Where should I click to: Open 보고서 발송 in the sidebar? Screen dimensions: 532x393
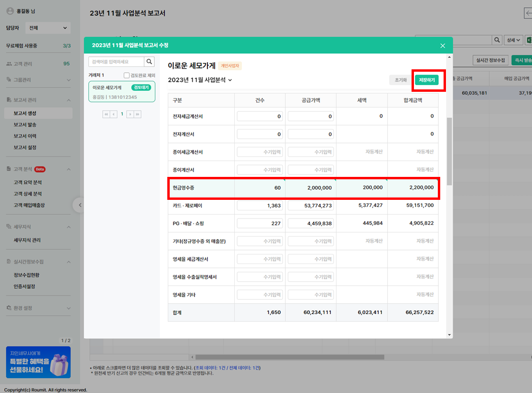[25, 125]
